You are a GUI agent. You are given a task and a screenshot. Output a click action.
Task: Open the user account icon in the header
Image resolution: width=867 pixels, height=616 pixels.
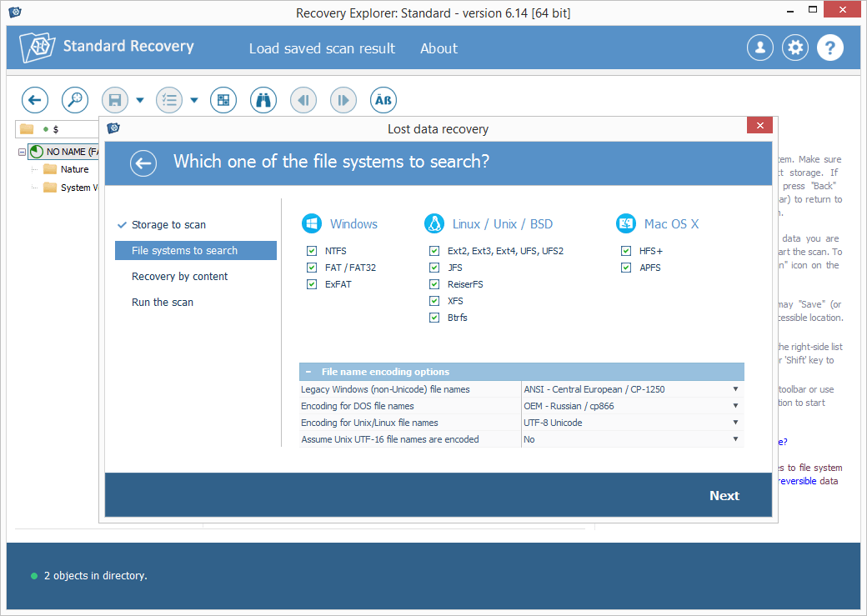click(x=760, y=48)
